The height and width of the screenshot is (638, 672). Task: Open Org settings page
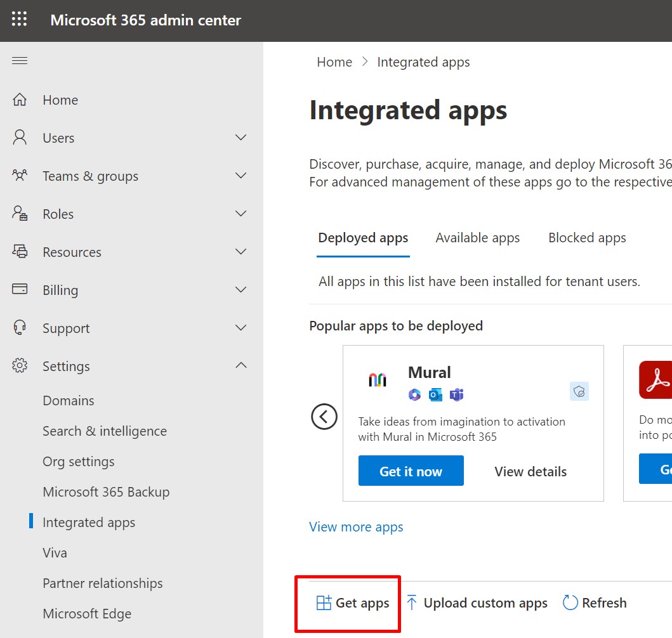point(79,462)
